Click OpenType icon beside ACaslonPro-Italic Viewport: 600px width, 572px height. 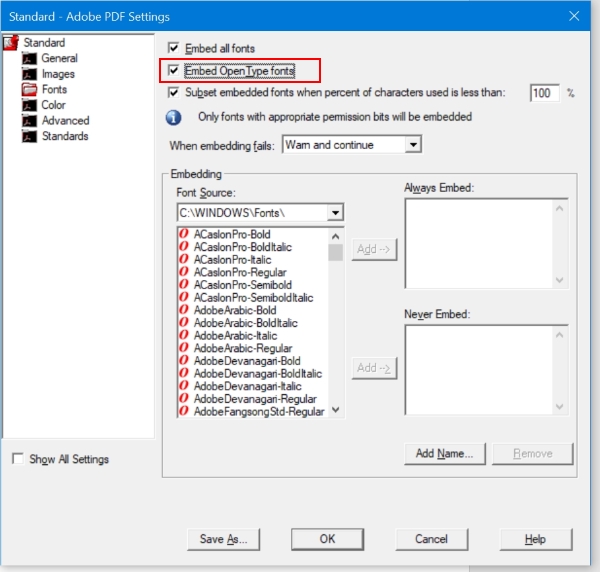coord(184,259)
